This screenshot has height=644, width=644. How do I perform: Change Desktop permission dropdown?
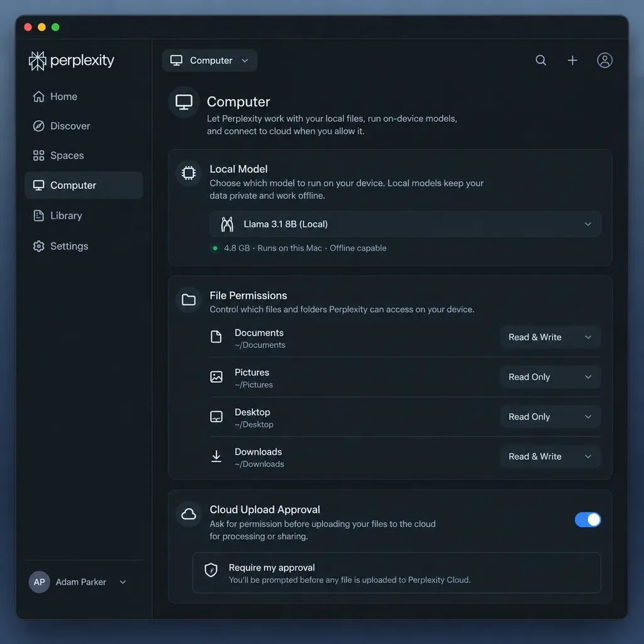pyautogui.click(x=550, y=417)
